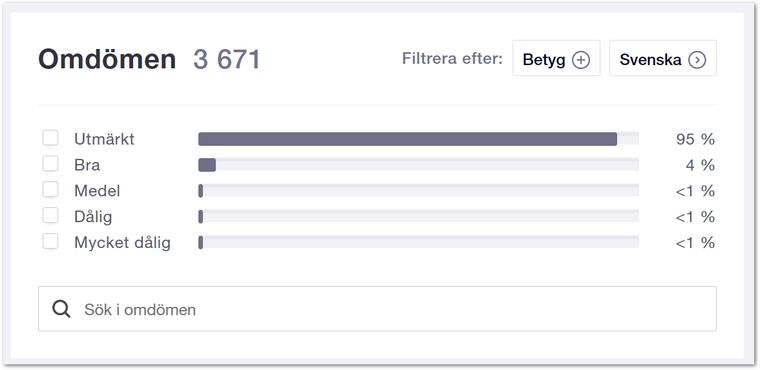The image size is (760, 370).
Task: Open the Betyg filter dropdown
Action: click(x=556, y=58)
